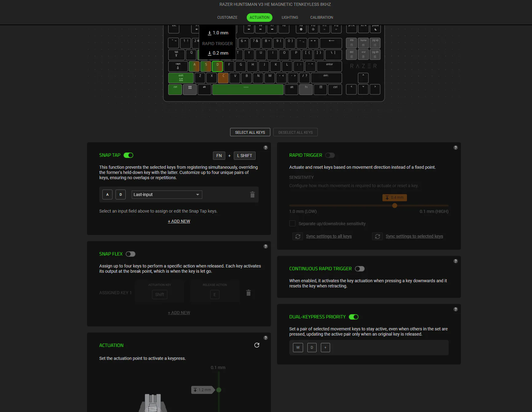Enable the Rapid Trigger toggle

[x=330, y=155]
